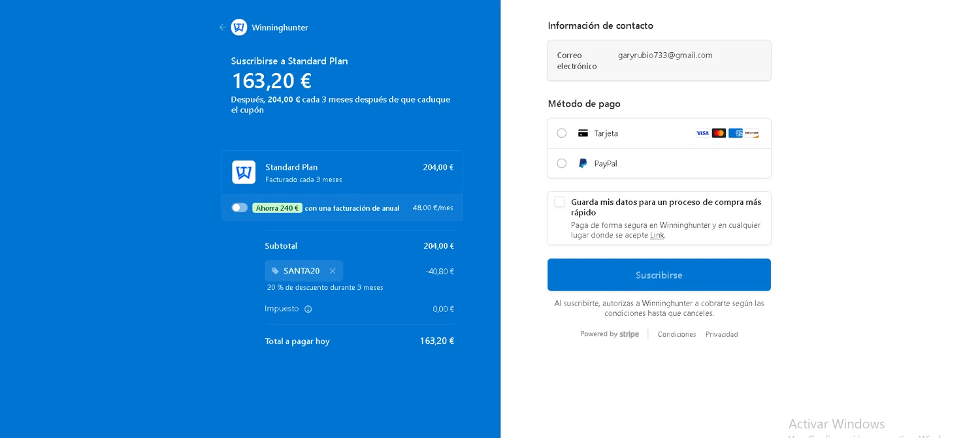Screen dimensions: 980x438
Task: Click the large 163,20 € price heading
Action: [x=271, y=81]
